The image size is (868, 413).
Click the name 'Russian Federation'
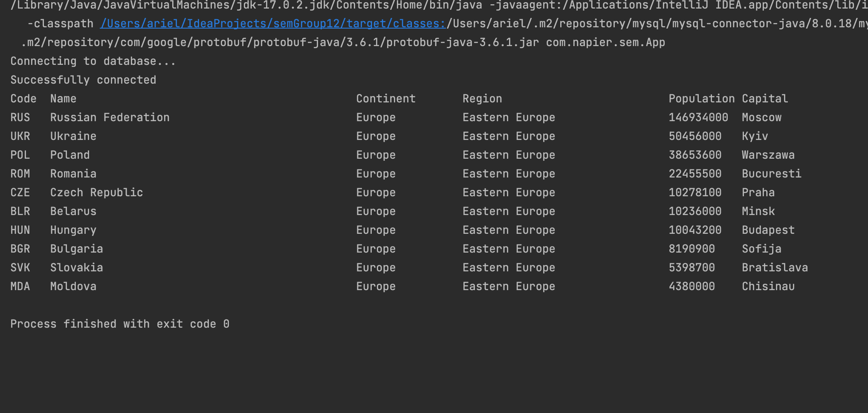[x=110, y=117]
